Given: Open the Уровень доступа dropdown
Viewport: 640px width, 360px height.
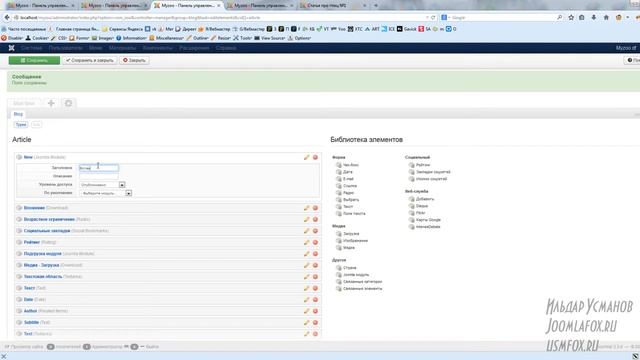Looking at the screenshot, I should click(x=102, y=185).
